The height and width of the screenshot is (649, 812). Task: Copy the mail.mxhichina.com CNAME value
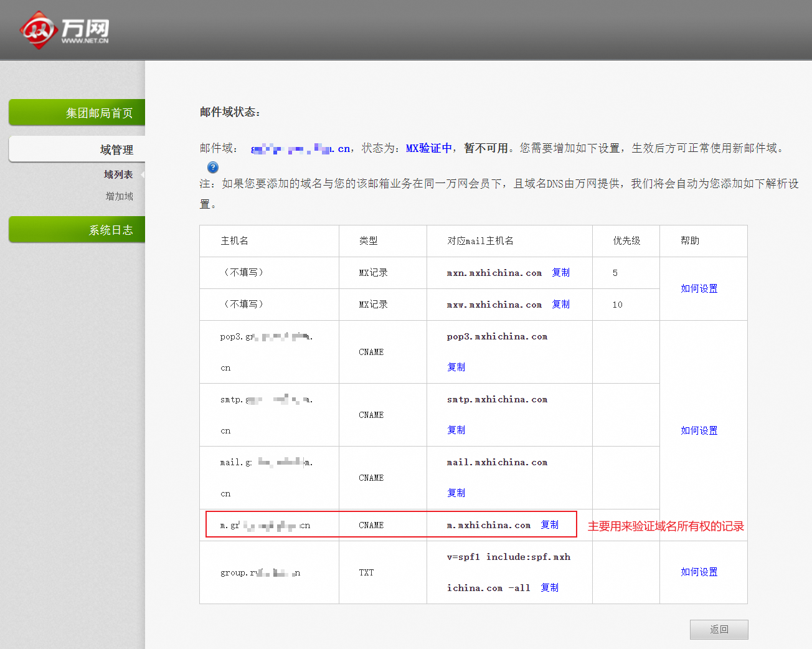tap(456, 493)
